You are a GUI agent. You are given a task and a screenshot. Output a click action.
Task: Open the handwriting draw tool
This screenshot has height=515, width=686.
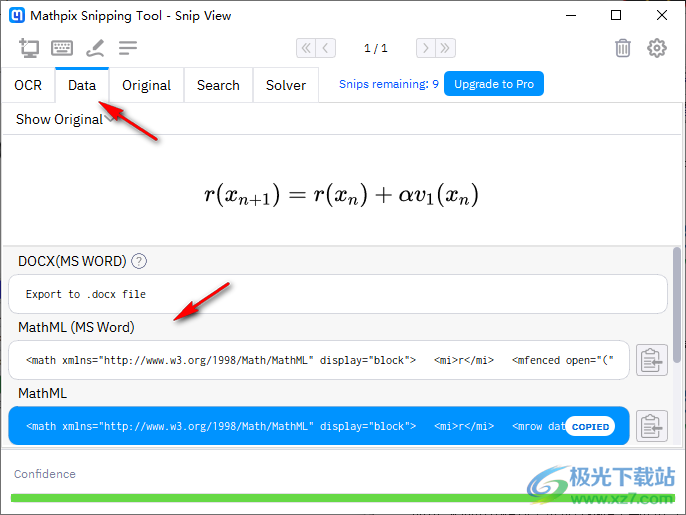(95, 48)
